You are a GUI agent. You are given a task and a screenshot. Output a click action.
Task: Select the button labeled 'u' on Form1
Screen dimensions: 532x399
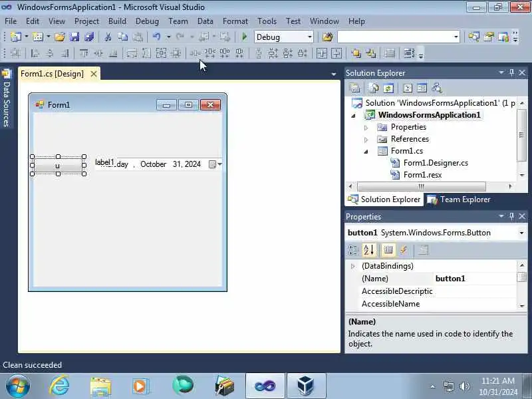[x=58, y=166]
